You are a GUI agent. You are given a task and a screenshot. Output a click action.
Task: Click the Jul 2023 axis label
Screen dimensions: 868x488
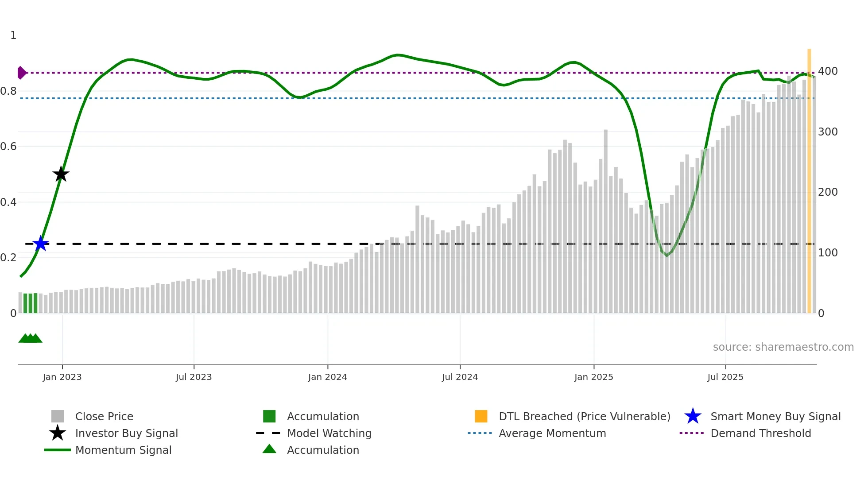(x=194, y=377)
